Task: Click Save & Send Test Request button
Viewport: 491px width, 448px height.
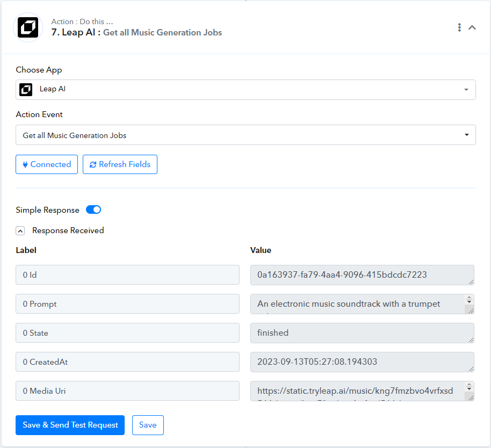Action: (70, 425)
